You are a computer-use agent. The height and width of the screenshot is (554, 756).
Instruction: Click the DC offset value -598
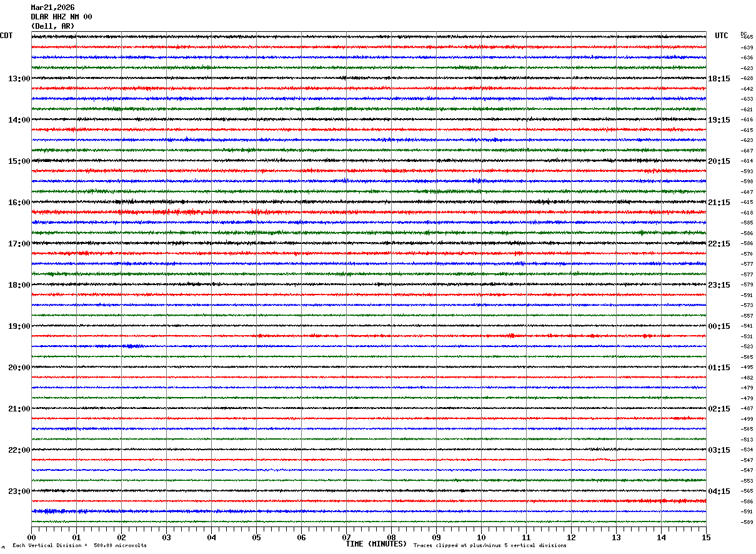coord(747,182)
